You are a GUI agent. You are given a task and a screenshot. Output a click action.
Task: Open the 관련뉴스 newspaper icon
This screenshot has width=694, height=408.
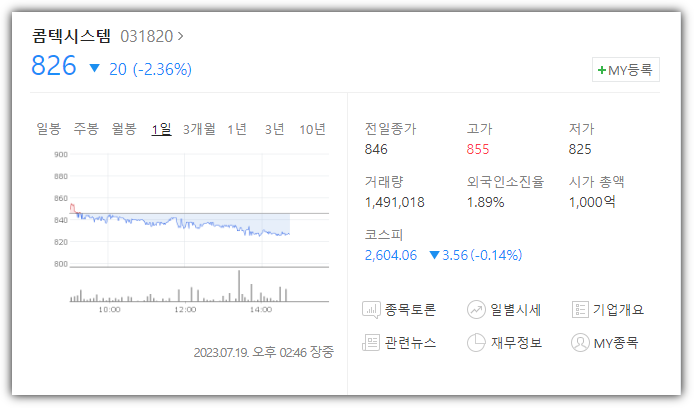(371, 343)
